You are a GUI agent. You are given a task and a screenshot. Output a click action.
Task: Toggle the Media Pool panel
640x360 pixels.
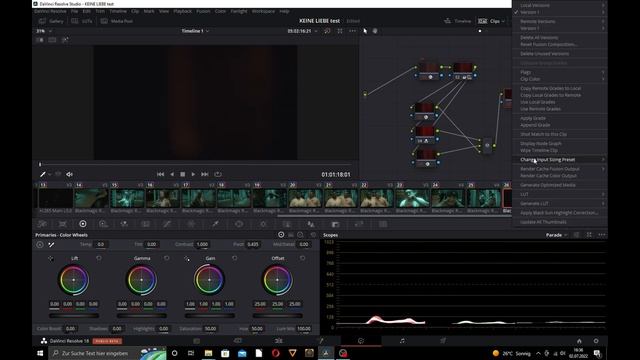click(117, 21)
